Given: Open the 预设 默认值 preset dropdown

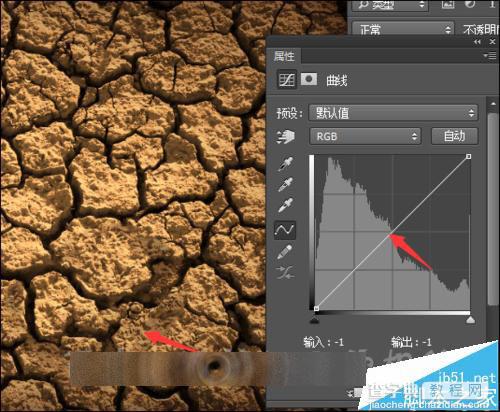Looking at the screenshot, I should 393,113.
